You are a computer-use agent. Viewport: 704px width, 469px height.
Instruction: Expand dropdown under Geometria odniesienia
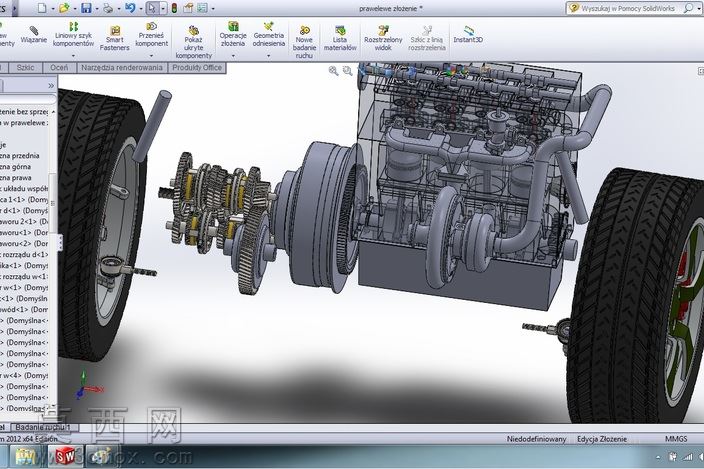[268, 56]
